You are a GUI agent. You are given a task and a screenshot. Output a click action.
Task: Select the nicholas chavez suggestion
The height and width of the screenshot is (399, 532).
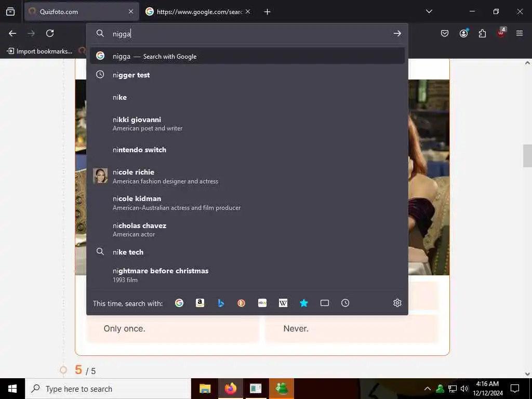(247, 230)
